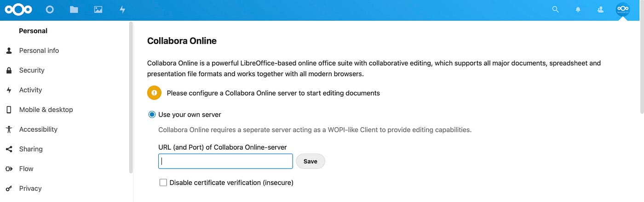Open the contacts menu icon

[600, 9]
